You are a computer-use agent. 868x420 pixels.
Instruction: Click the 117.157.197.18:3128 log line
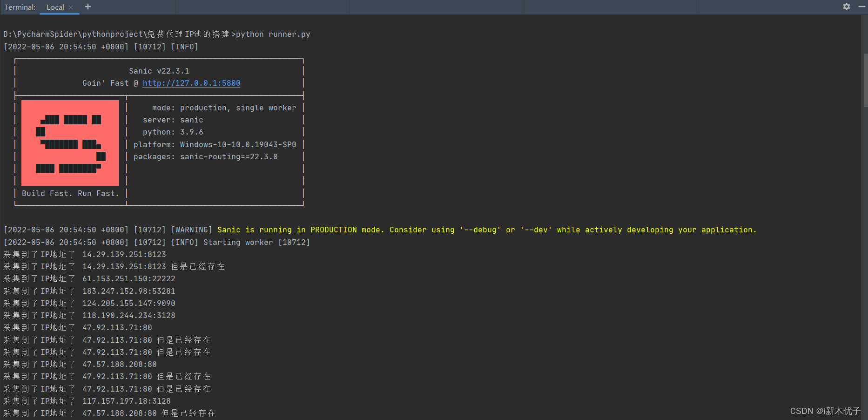click(x=87, y=401)
